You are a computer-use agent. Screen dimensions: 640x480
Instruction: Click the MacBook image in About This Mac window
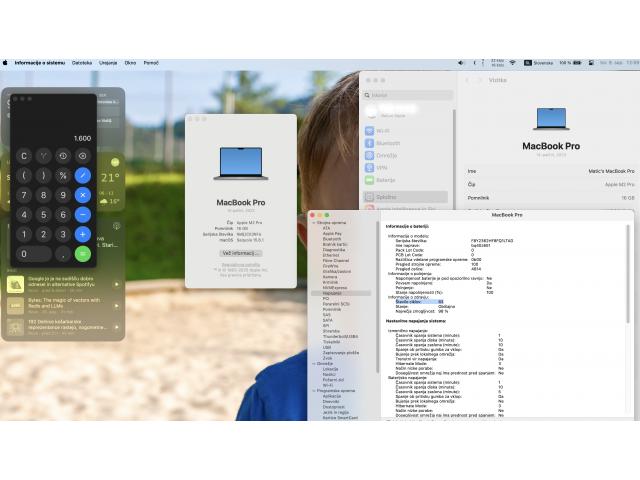point(241,163)
